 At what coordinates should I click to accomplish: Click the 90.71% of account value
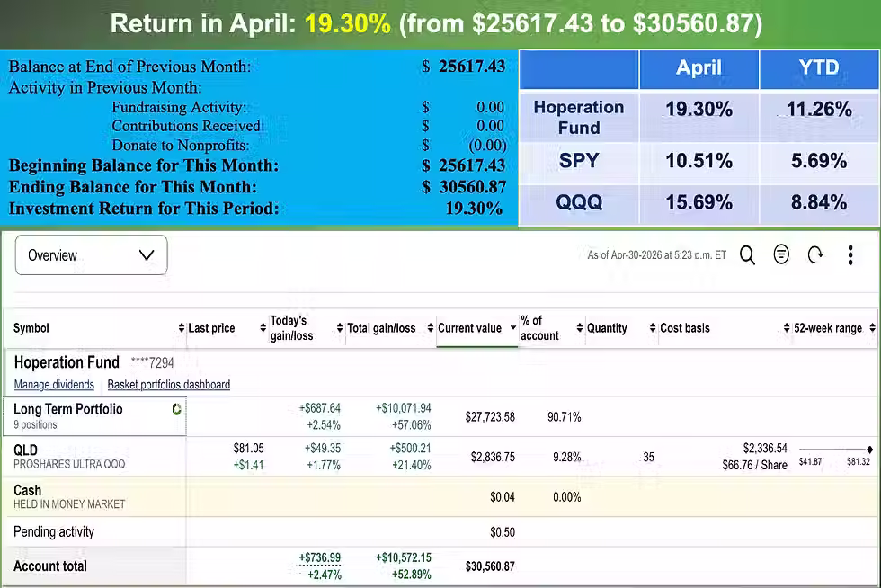565,417
